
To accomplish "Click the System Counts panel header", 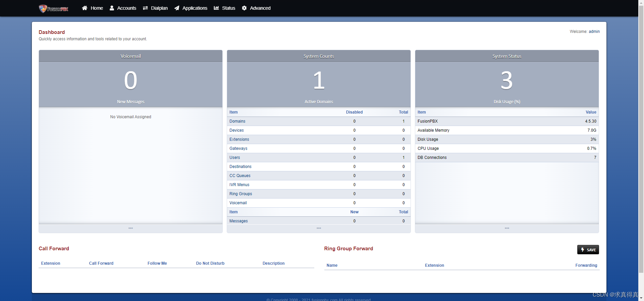I will [319, 56].
